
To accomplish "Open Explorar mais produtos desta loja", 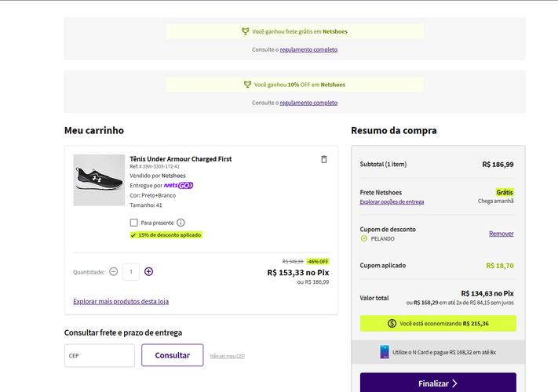I will (x=121, y=301).
